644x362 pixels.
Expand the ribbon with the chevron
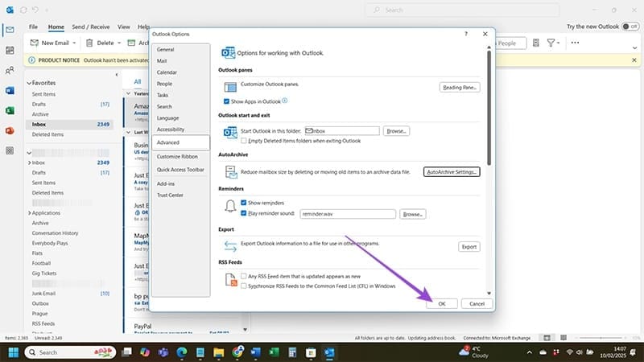634,48
